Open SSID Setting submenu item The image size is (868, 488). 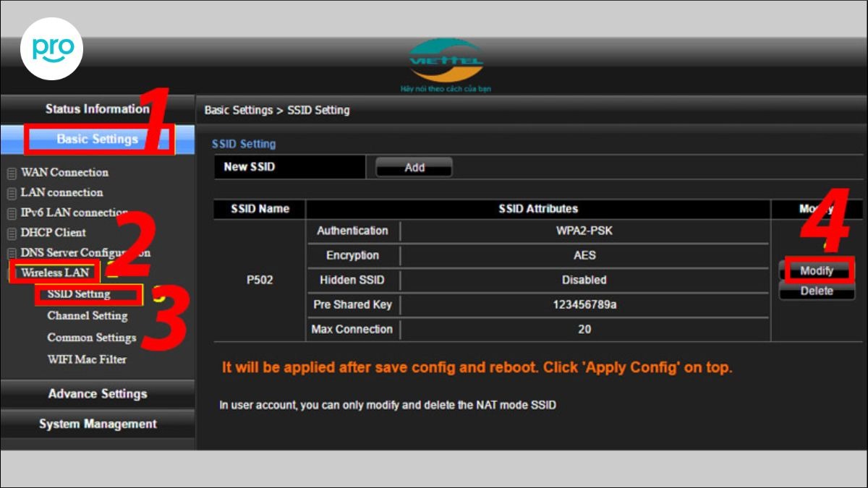pyautogui.click(x=79, y=294)
